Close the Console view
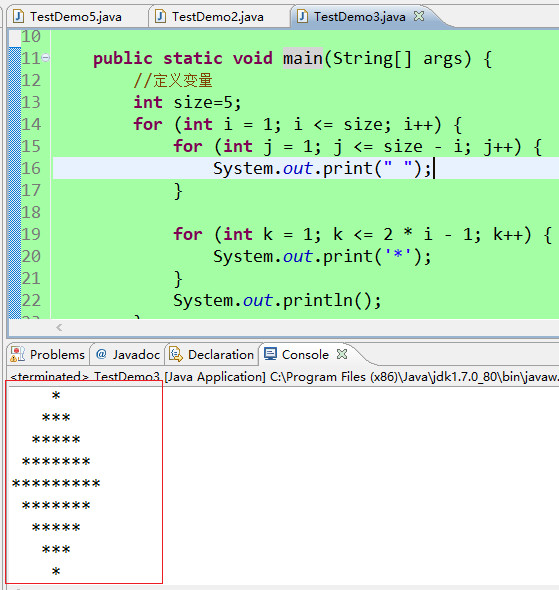This screenshot has height=590, width=559. coord(342,354)
